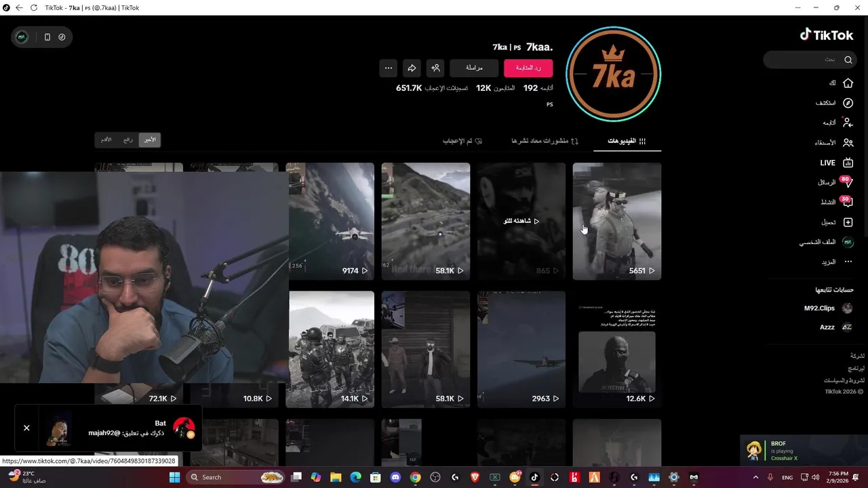Expand the system tray hidden icons chevron

pos(755,477)
